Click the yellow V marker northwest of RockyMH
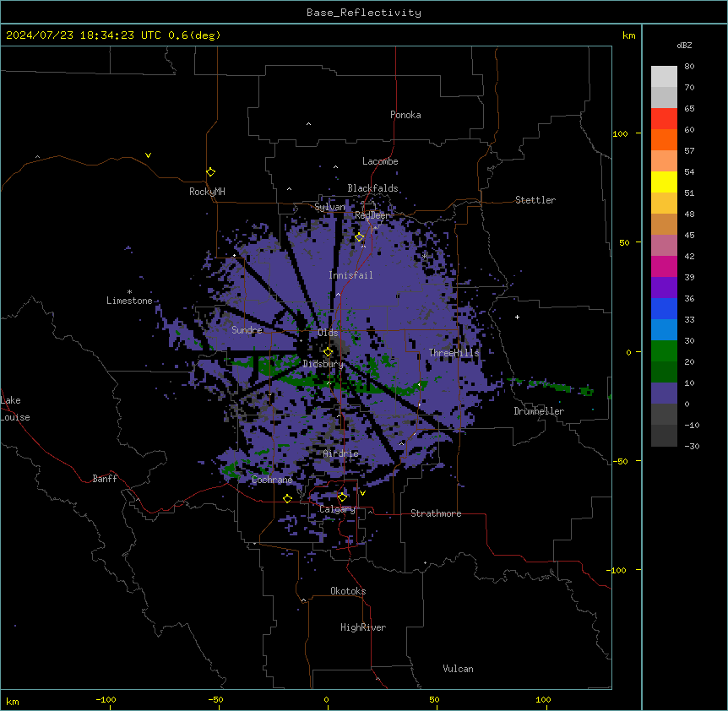728x711 pixels. click(x=148, y=155)
